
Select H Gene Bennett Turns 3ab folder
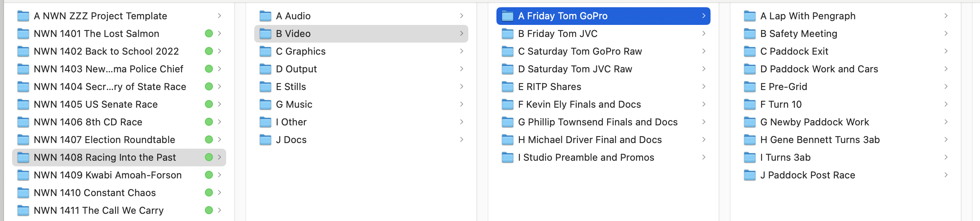820,140
